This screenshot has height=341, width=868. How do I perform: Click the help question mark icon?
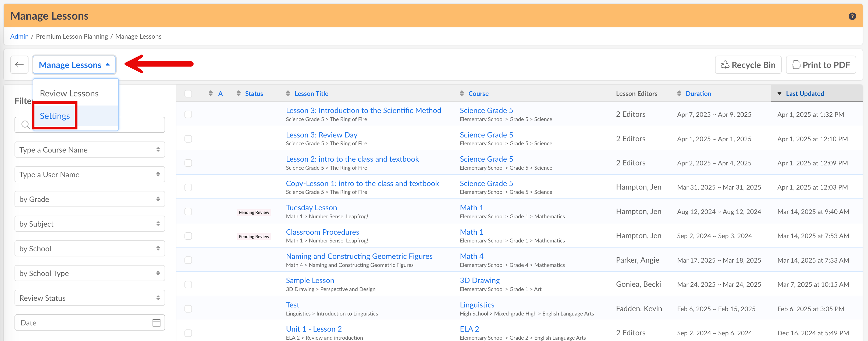coord(852,16)
